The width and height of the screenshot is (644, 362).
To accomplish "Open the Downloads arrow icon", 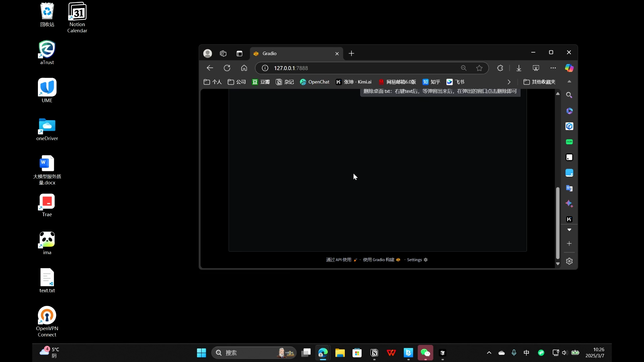I will pyautogui.click(x=519, y=68).
